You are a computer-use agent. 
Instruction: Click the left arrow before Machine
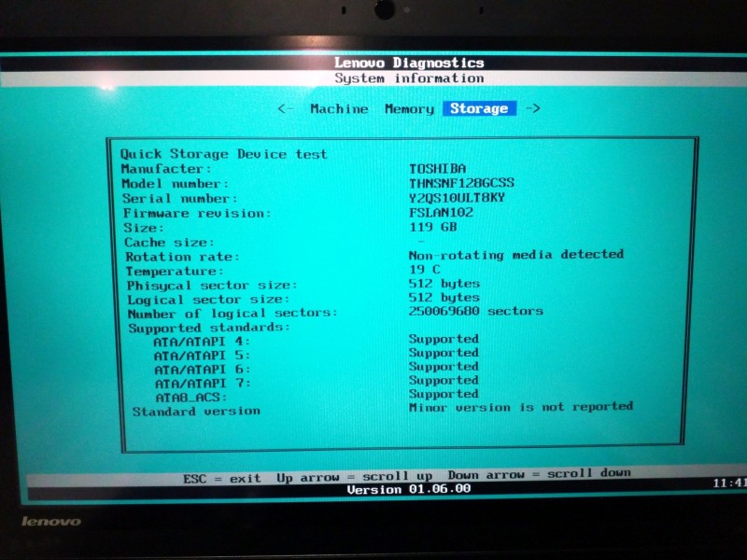(x=285, y=109)
